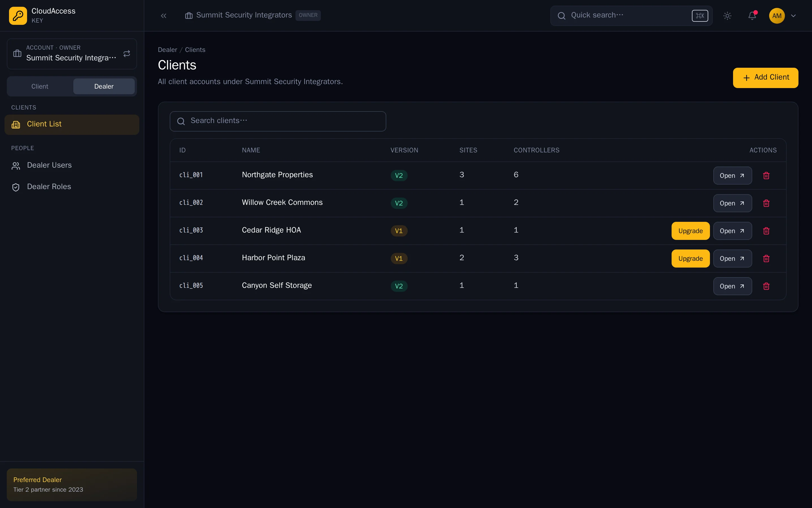Click the Add Client button

coord(765,78)
